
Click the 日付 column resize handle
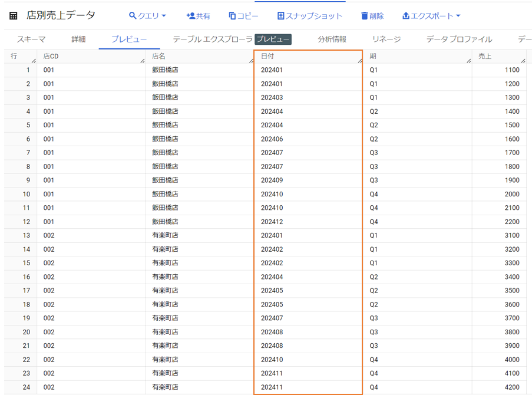(360, 61)
